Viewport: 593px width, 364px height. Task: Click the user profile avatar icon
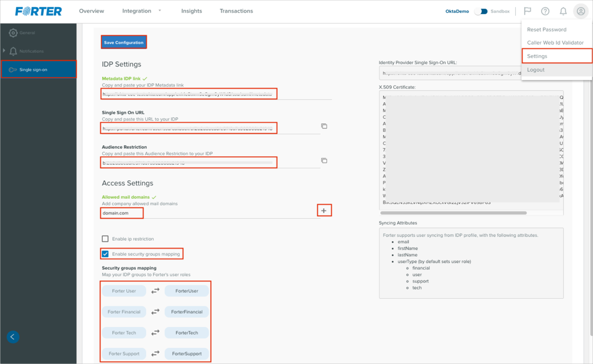coord(581,11)
